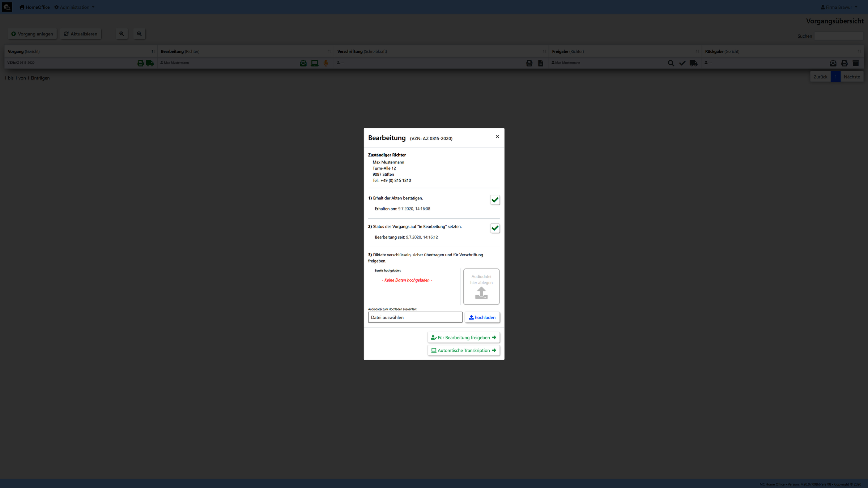The width and height of the screenshot is (868, 488).
Task: Click the 'Datei auswählen' file field
Action: 415,317
